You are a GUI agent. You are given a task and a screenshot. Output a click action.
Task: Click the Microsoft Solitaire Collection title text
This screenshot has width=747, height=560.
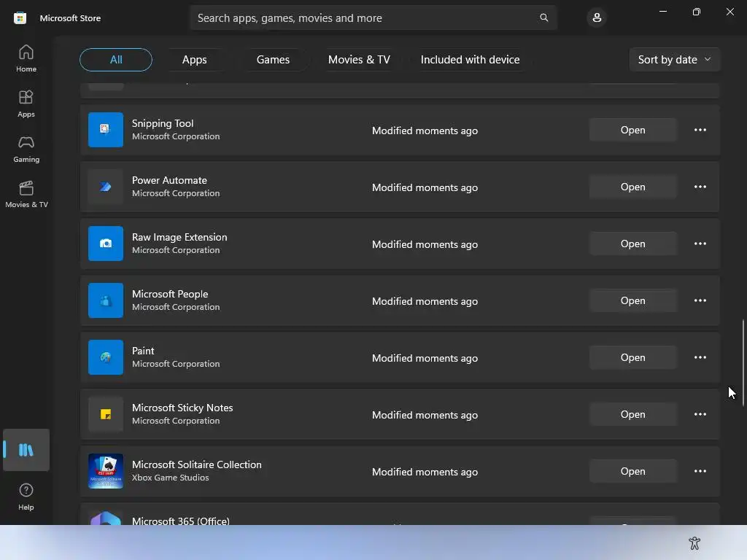coord(196,464)
